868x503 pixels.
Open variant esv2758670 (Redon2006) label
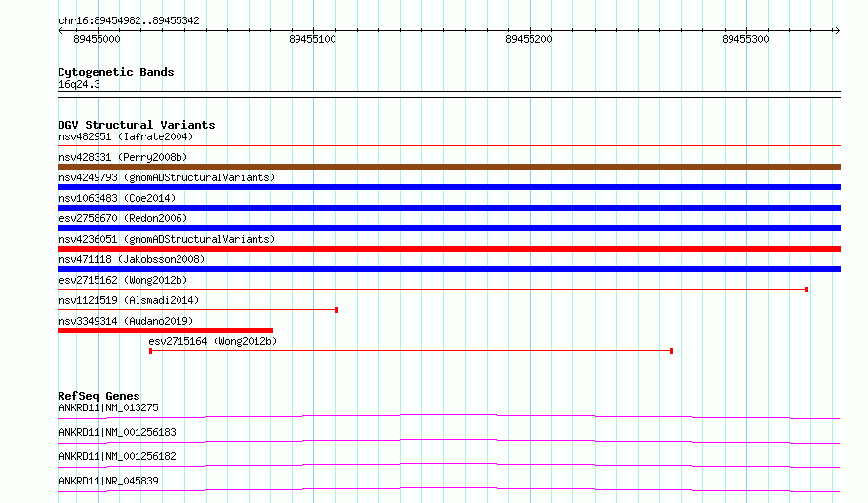[x=123, y=218]
